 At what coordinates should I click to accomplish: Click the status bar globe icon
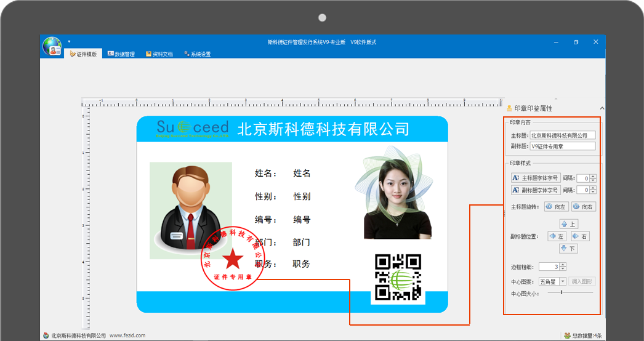pyautogui.click(x=46, y=335)
